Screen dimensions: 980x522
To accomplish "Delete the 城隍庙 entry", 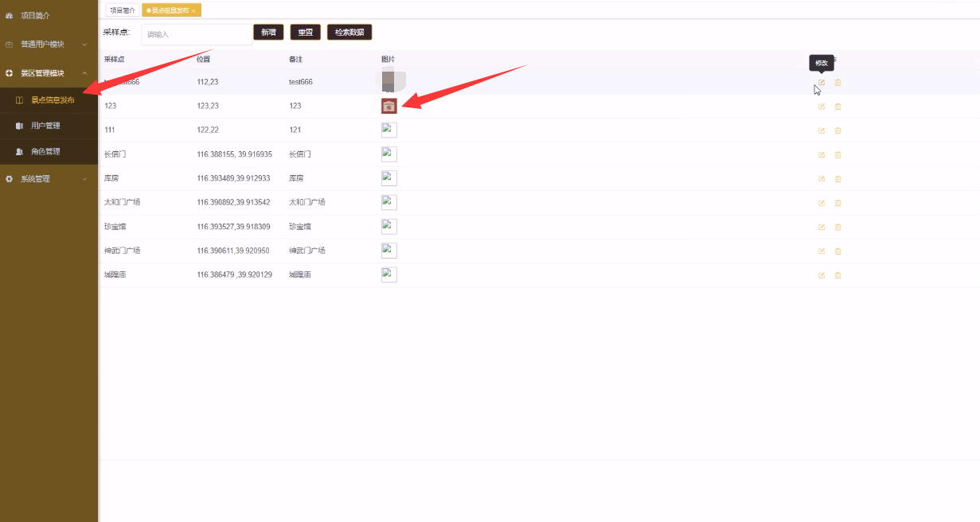I will coord(837,275).
